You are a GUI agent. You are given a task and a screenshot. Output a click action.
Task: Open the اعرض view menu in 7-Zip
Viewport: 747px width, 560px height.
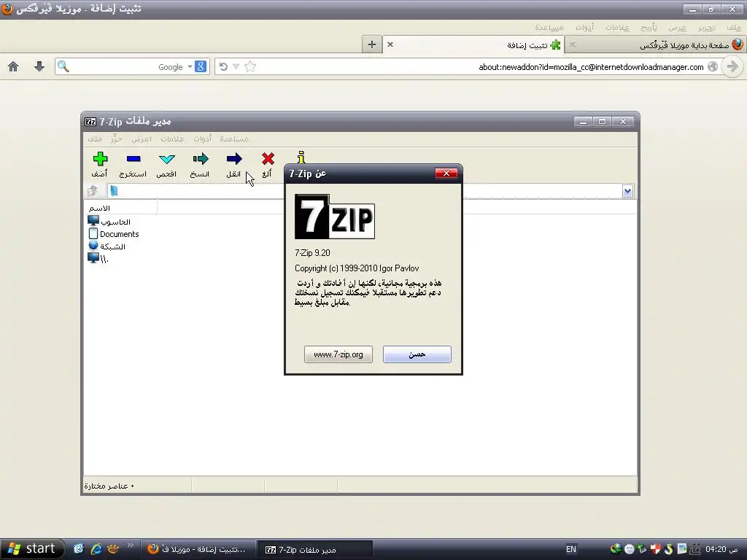coord(142,139)
